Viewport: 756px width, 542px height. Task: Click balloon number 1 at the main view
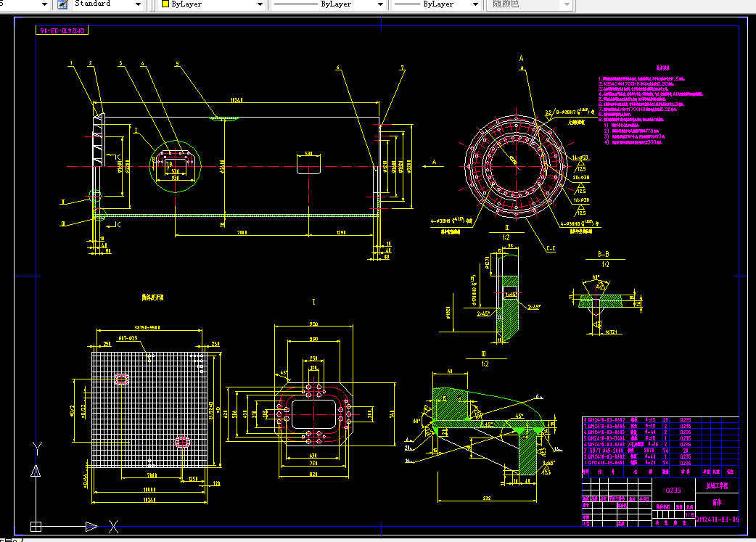[71, 63]
